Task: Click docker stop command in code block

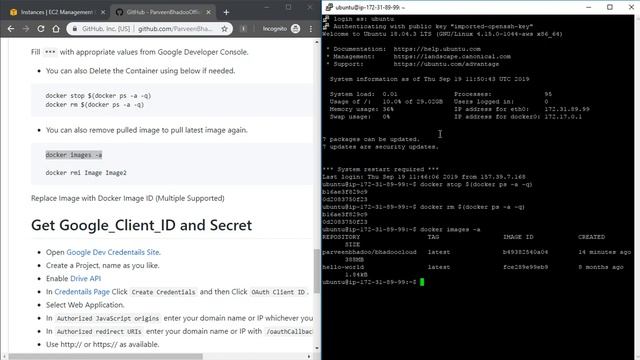Action: pos(98,96)
